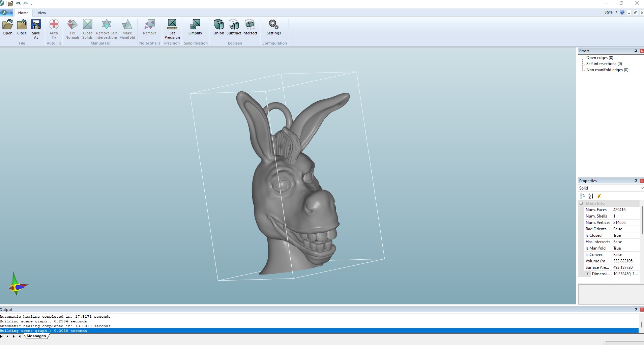The image size is (644, 345).
Task: Select the Is Manifold property row
Action: point(612,248)
